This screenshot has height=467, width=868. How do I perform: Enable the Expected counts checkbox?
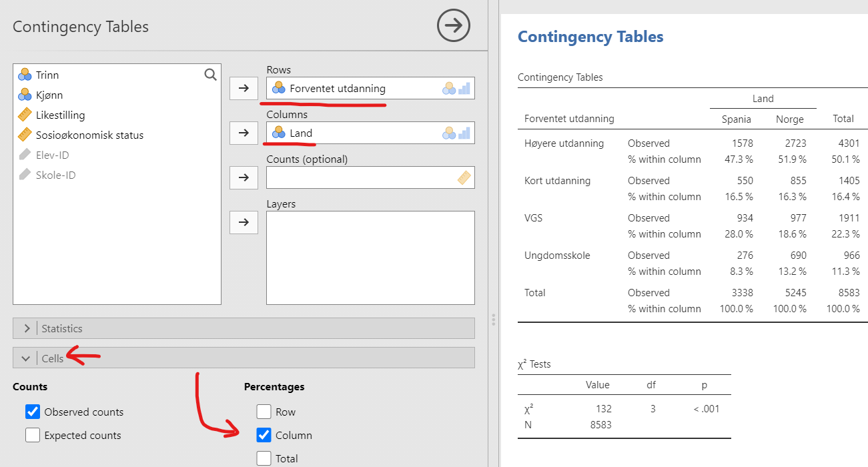pyautogui.click(x=33, y=436)
